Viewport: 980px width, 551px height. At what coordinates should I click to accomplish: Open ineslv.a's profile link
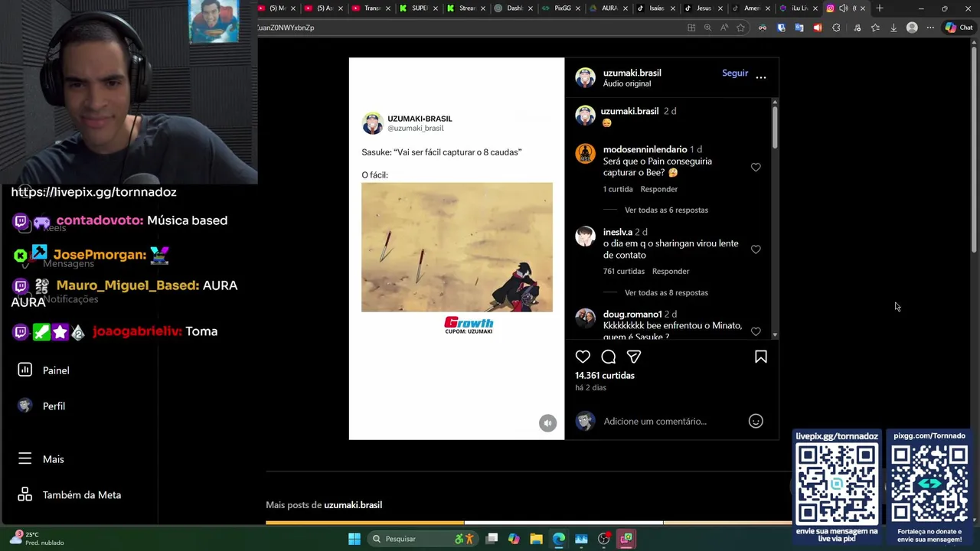[617, 232]
